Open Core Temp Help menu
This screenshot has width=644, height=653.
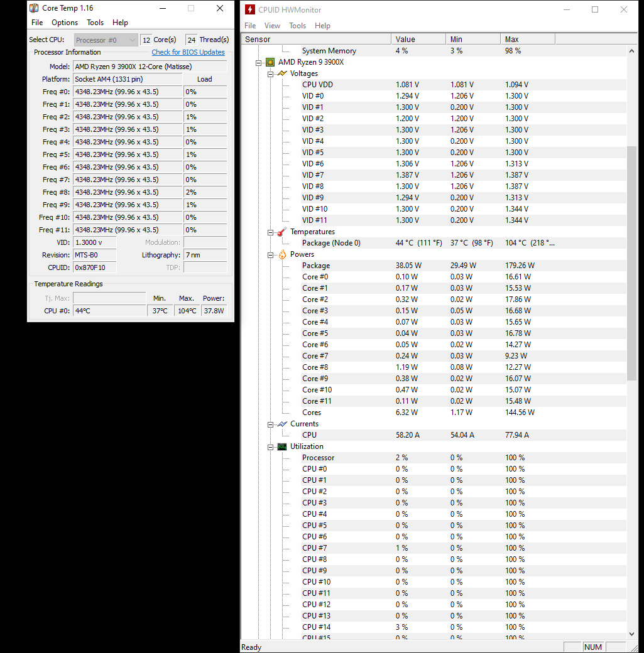[x=120, y=23]
